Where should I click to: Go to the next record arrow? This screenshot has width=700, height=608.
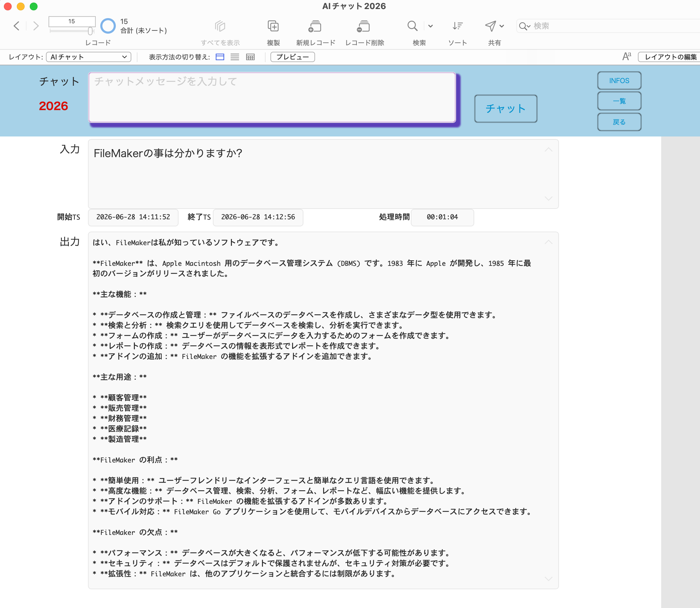tap(36, 26)
